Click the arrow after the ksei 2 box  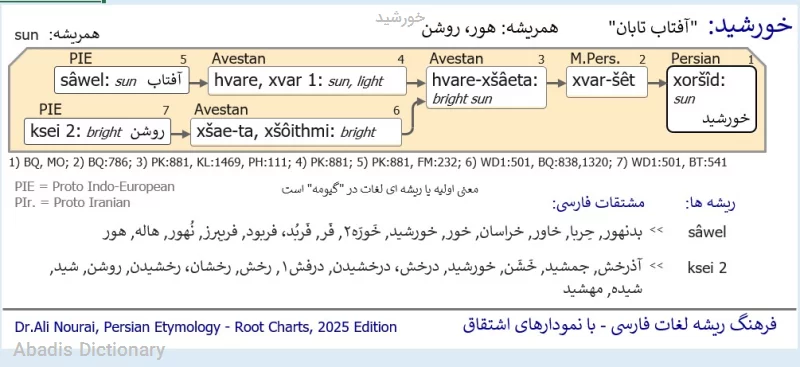click(x=180, y=134)
